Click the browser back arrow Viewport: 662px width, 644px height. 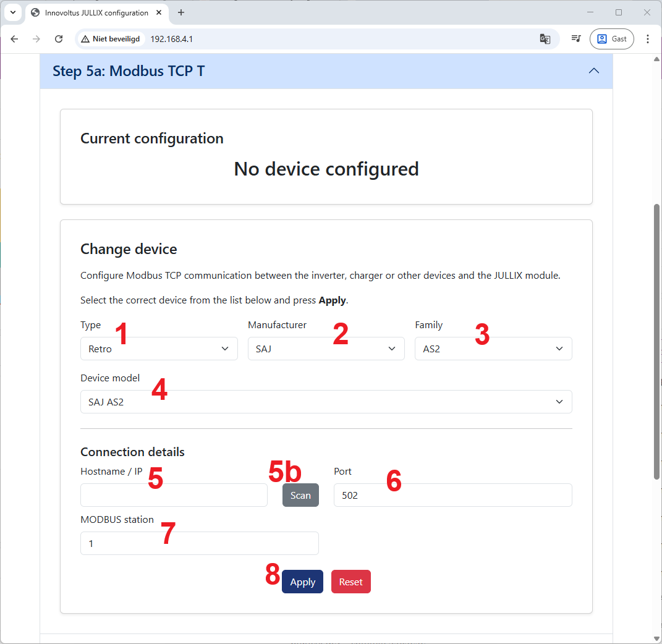pos(14,39)
